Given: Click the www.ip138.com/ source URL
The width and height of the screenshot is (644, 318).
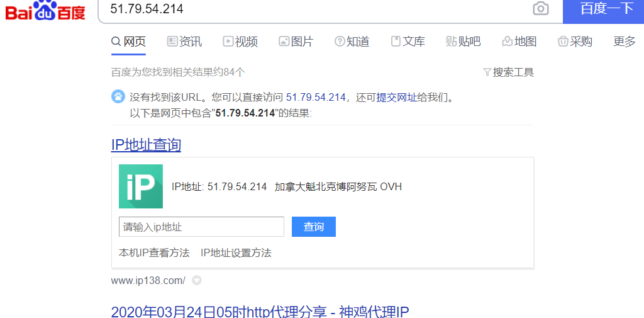Looking at the screenshot, I should 148,281.
